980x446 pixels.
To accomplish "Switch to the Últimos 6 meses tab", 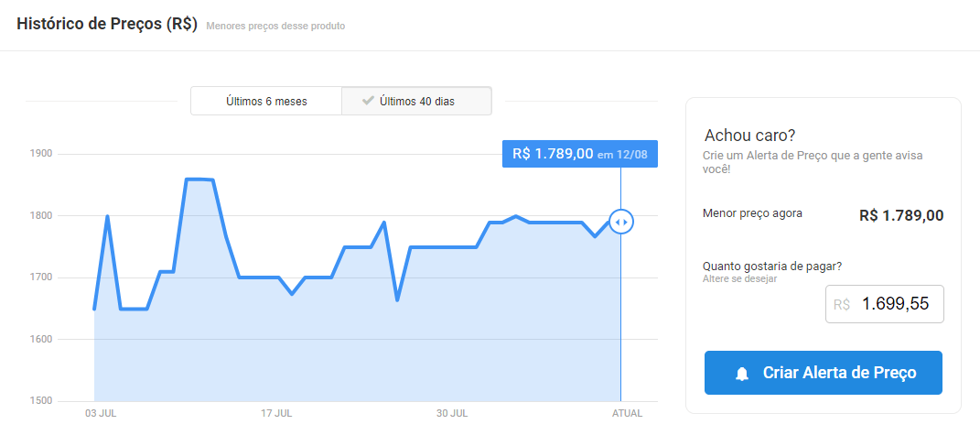I will pos(266,102).
